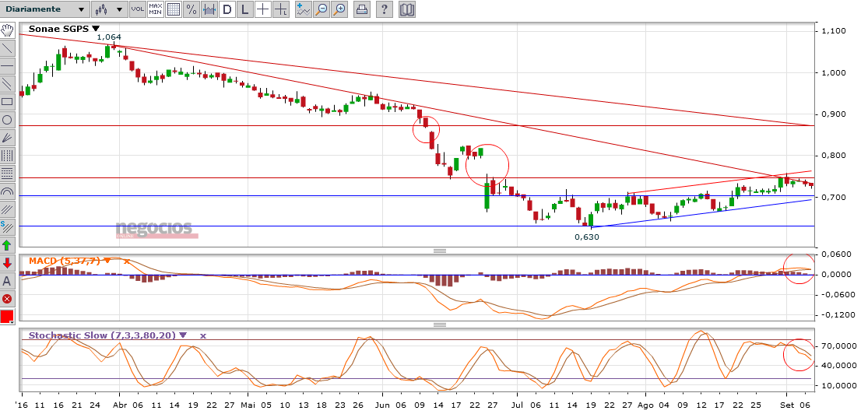Viewport: 868px width, 414px height.
Task: Select the arcs drawing tool
Action: (x=7, y=191)
